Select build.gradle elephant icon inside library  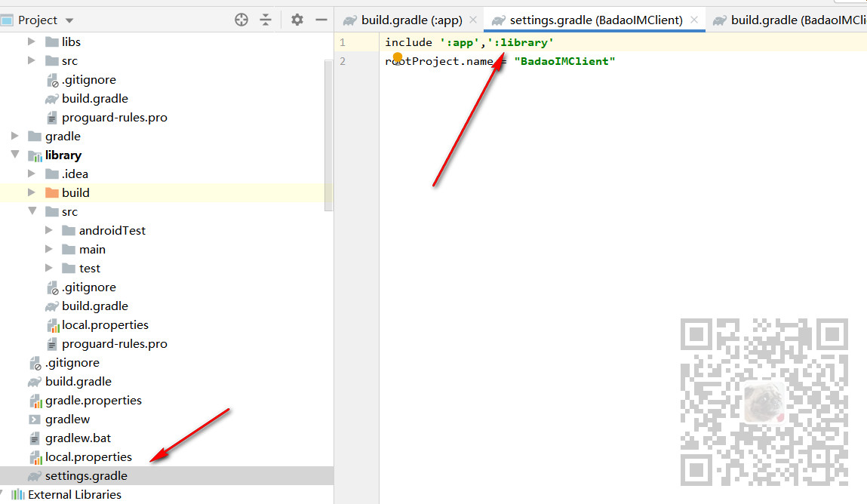click(52, 306)
